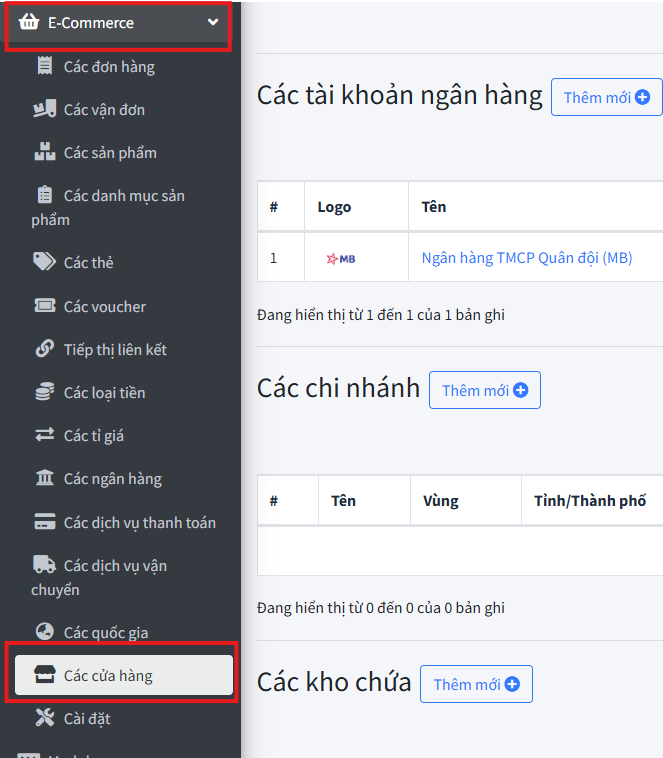Click Thêm mới for Các chi nhánh
The width and height of the screenshot is (663, 758).
pos(485,390)
